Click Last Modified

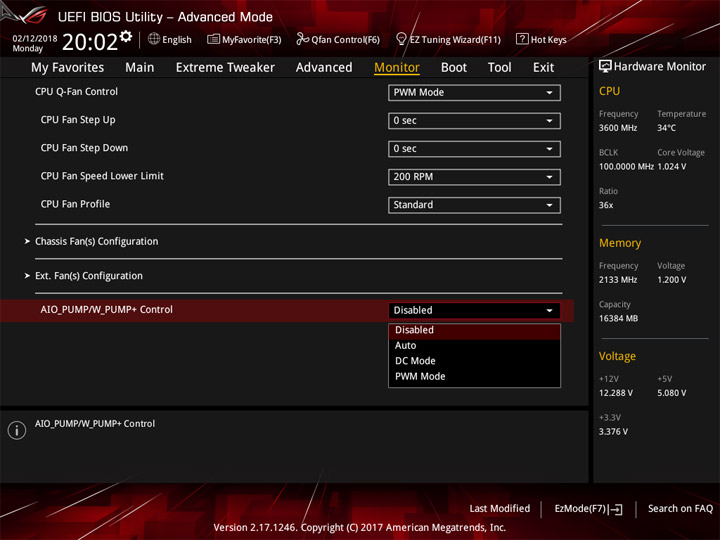tap(500, 509)
